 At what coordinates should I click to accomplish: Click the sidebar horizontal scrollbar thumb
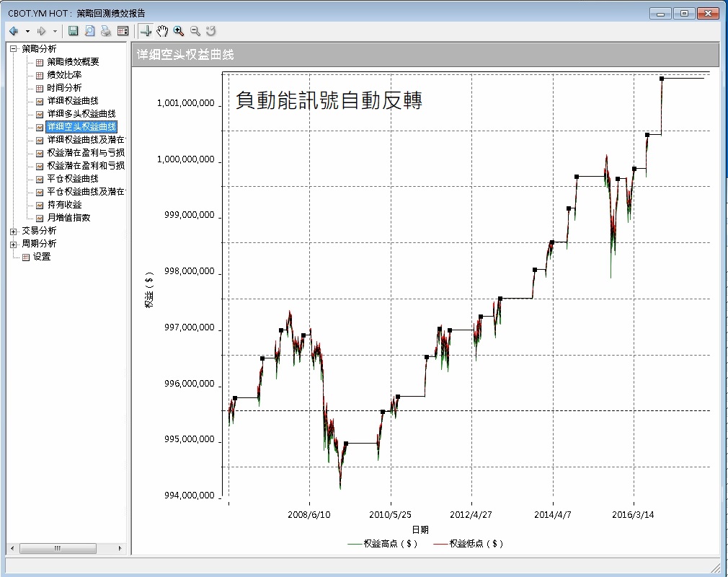pyautogui.click(x=58, y=549)
